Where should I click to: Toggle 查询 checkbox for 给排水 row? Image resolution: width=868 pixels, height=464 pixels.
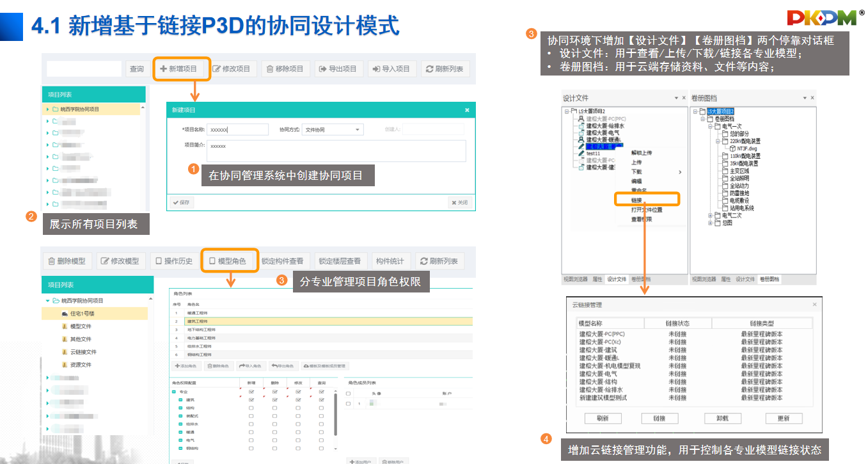(x=322, y=424)
